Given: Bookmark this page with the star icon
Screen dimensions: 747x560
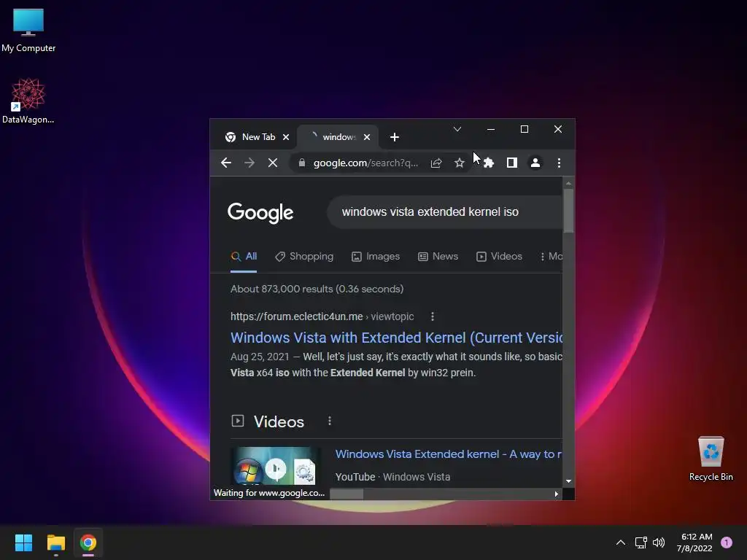Looking at the screenshot, I should pos(460,163).
